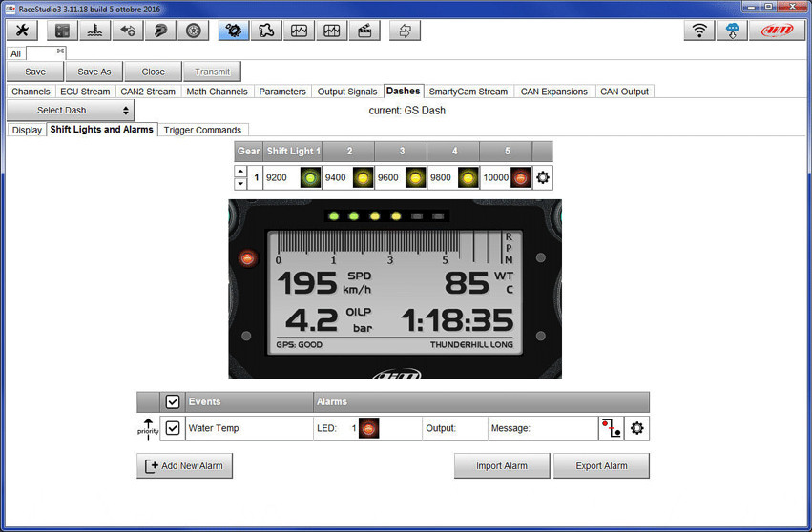Open the first graph analysis icon

[299, 31]
